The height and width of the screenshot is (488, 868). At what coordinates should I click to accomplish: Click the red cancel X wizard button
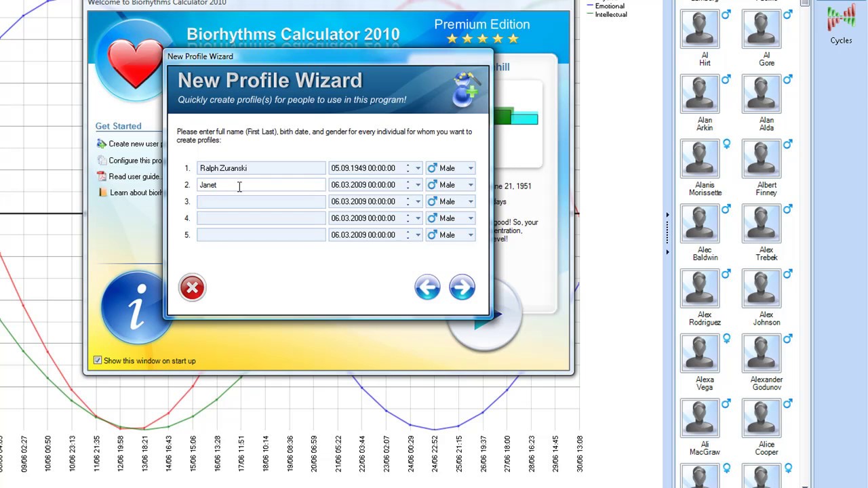[192, 288]
